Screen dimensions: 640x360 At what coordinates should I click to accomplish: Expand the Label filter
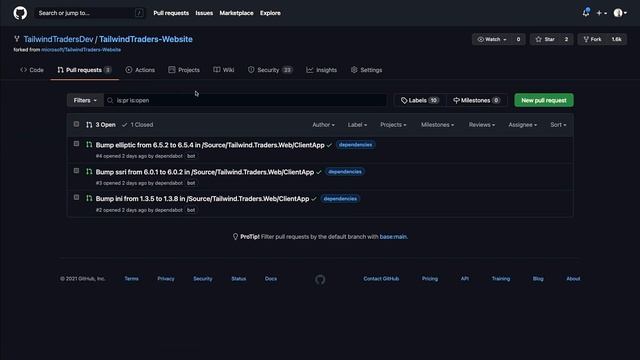tap(357, 124)
